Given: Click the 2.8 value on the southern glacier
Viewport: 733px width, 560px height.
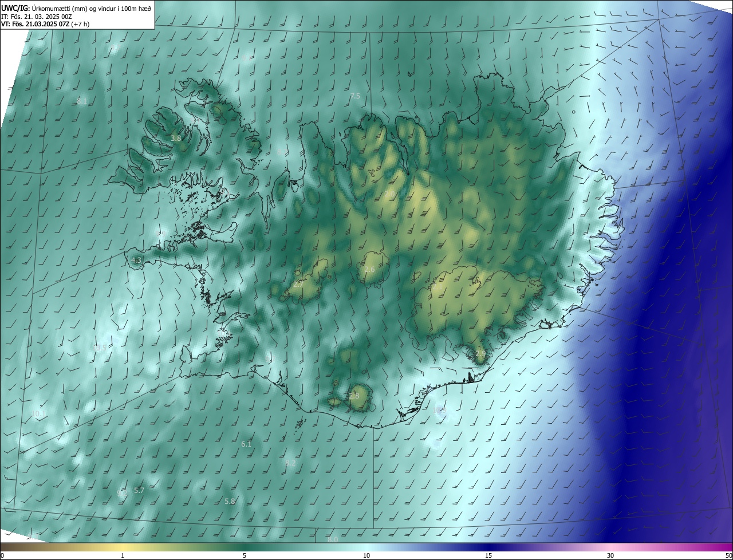Looking at the screenshot, I should tap(354, 396).
